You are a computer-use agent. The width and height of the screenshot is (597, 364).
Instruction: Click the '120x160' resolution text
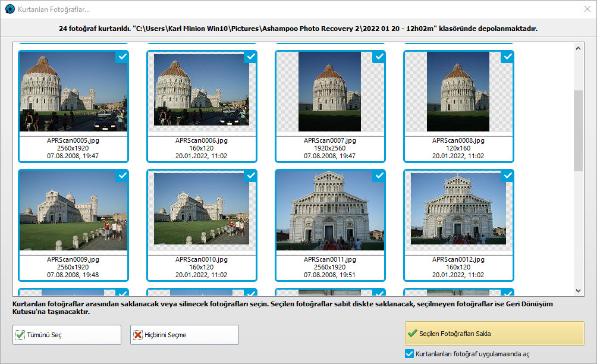tap(458, 148)
